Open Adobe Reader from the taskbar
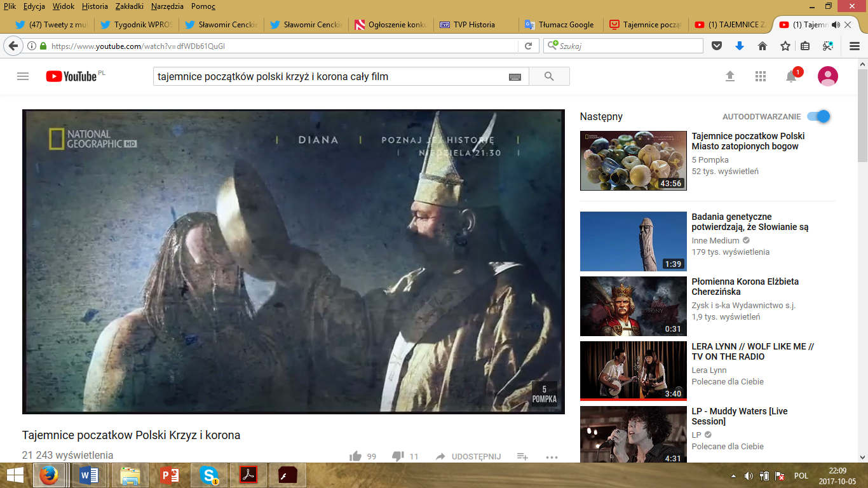The width and height of the screenshot is (868, 488). [248, 475]
